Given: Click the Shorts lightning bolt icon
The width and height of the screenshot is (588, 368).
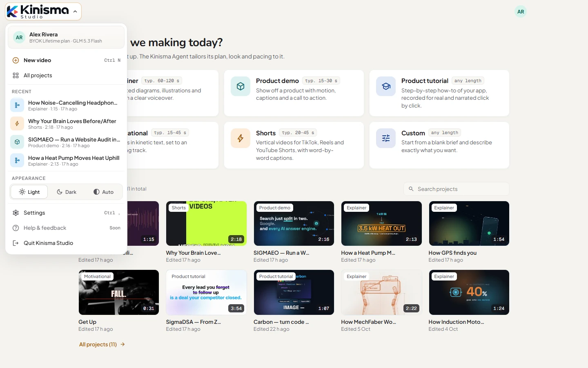Looking at the screenshot, I should pyautogui.click(x=241, y=138).
